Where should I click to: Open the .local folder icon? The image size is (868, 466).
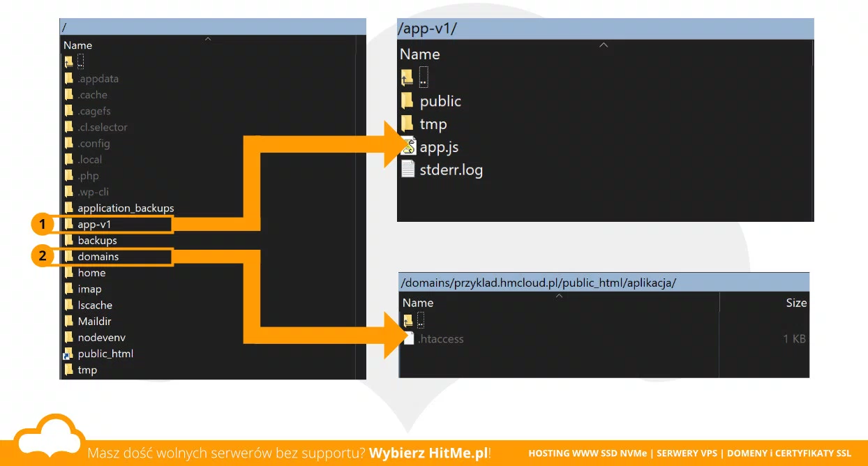tap(68, 159)
